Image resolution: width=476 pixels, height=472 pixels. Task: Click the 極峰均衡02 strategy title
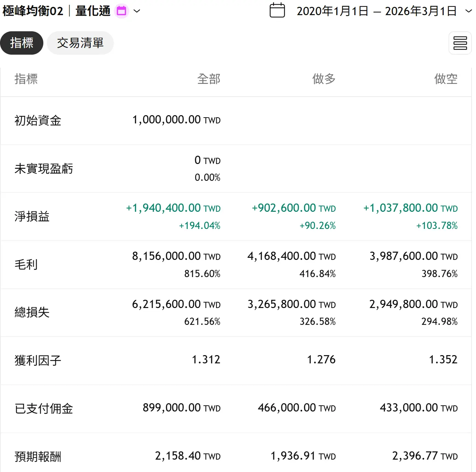(x=33, y=11)
